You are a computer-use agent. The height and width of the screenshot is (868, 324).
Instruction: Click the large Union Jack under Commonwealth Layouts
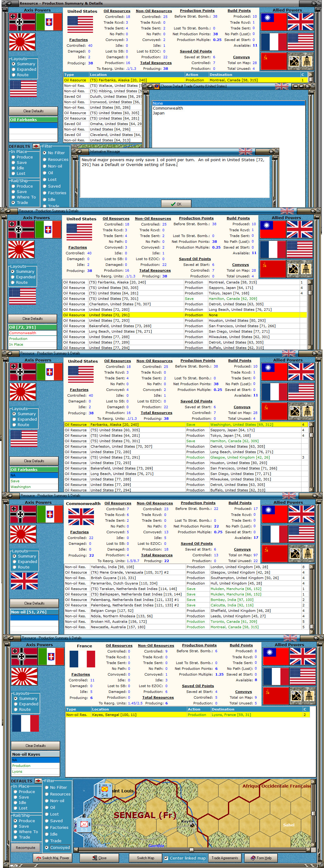coord(24,581)
